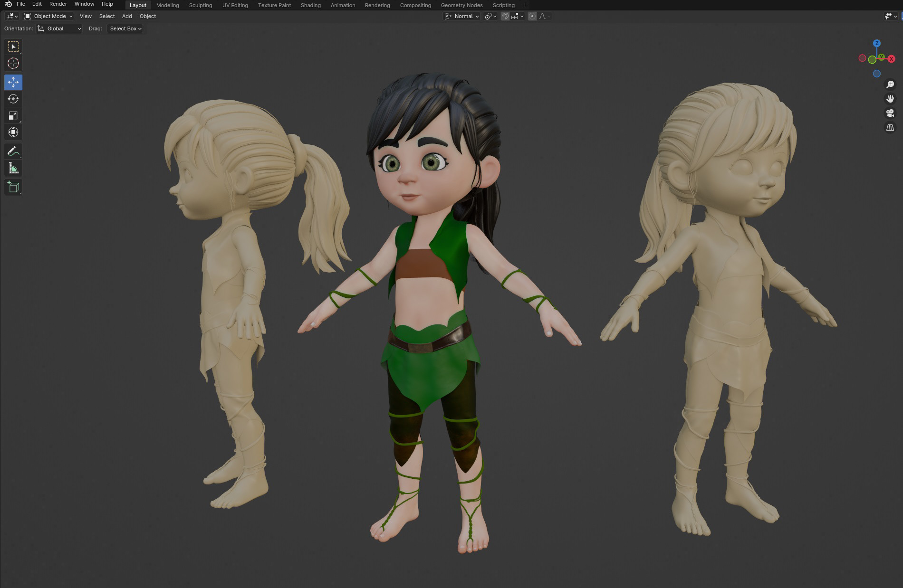Open the editor type dropdown
This screenshot has height=588, width=903.
click(12, 16)
